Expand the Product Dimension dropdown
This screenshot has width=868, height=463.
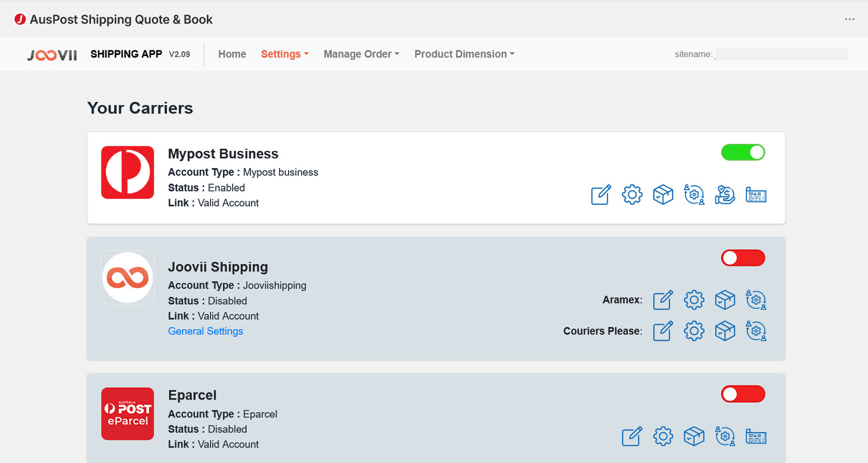pos(464,54)
